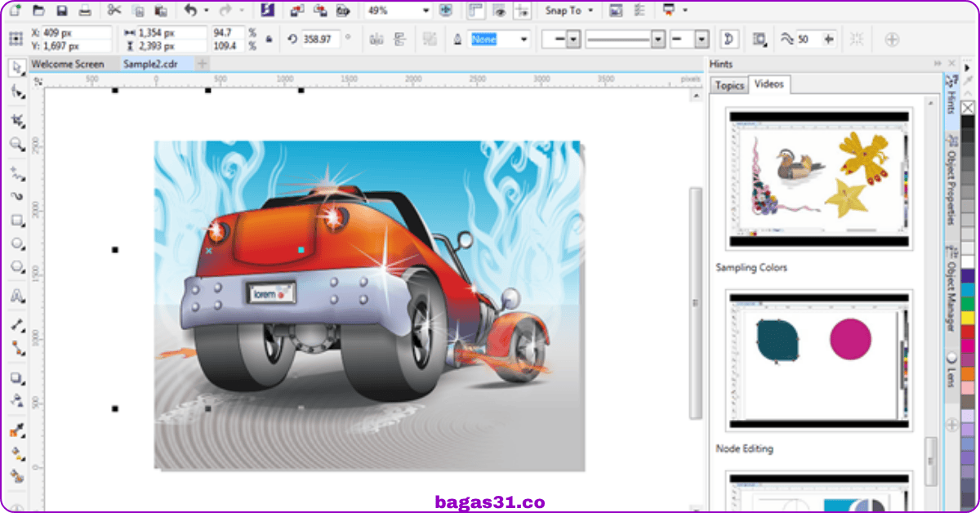Select the Pick tool
Viewport: 980px width, 513px height.
[16, 68]
